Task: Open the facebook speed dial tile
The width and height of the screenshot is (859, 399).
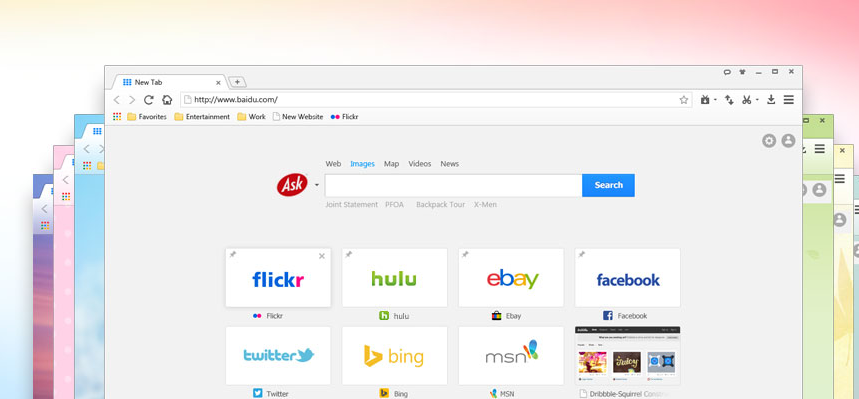Action: coord(628,278)
